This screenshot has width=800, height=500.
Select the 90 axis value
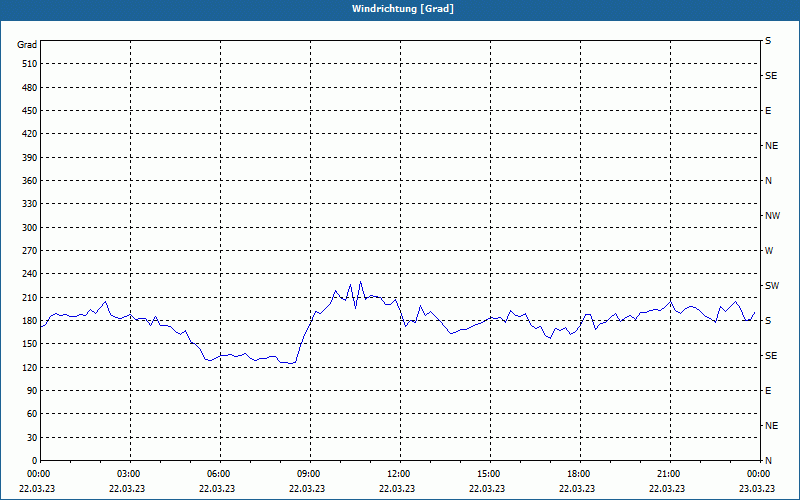pyautogui.click(x=32, y=391)
